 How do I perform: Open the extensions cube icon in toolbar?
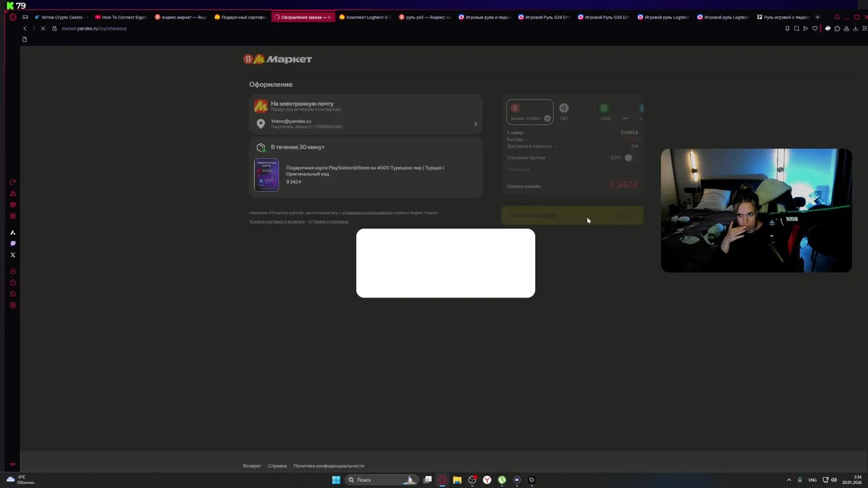(837, 28)
